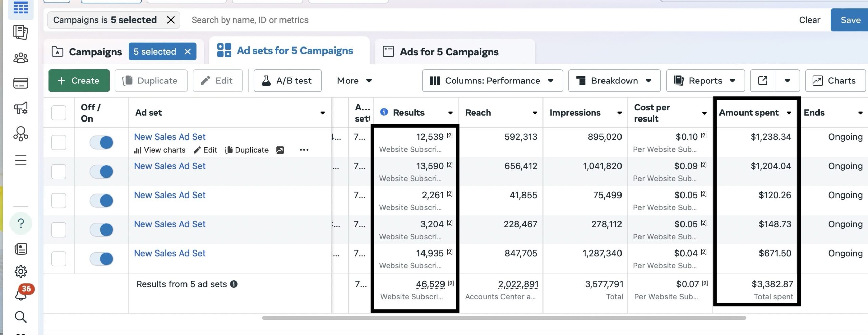The width and height of the screenshot is (868, 335).
Task: Switch to Ads for 5 Campaigns tab
Action: tap(449, 52)
